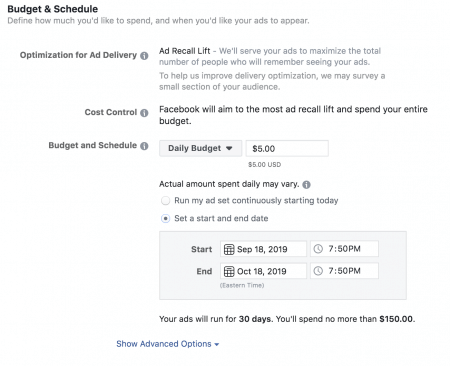Click clock icon in End time field
The image size is (450, 366).
[318, 271]
